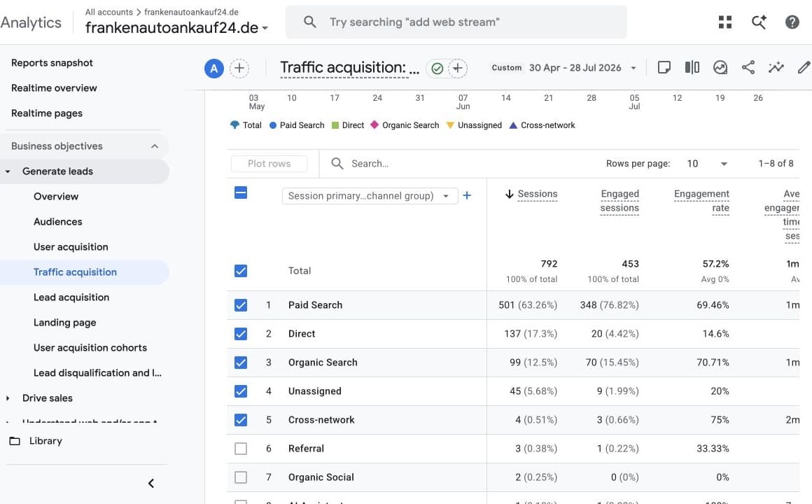Open Library folder icon in sidebar
This screenshot has height=504, width=812.
pyautogui.click(x=15, y=441)
